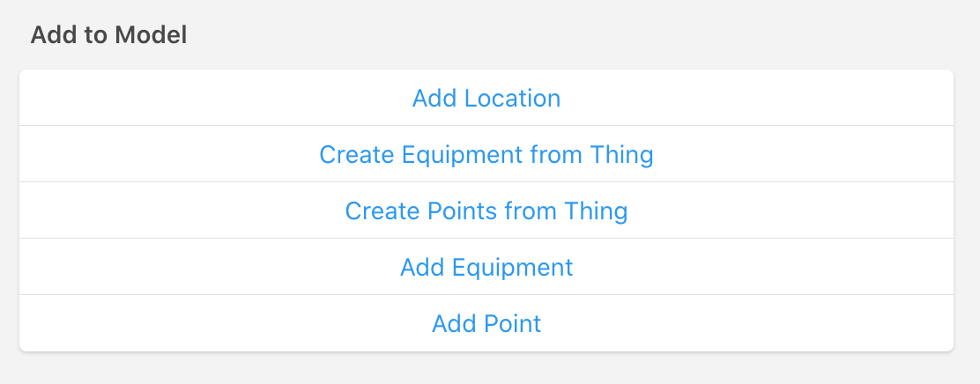
Task: Click the Add Point option
Action: coord(486,324)
